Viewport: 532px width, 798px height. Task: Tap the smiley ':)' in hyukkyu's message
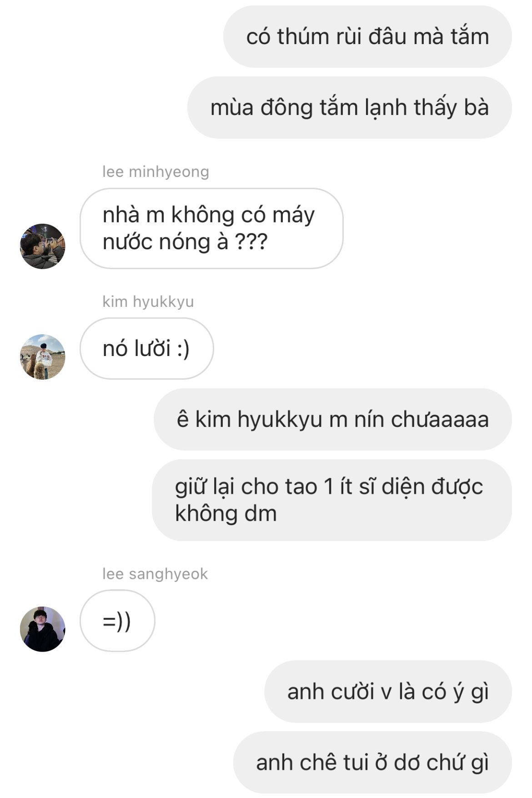[x=182, y=349]
